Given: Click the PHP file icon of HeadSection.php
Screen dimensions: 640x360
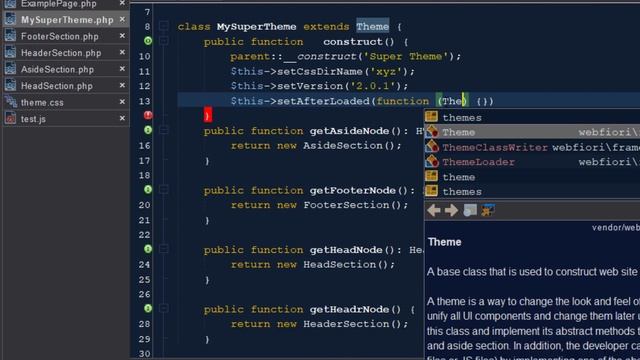Looking at the screenshot, I should 10,85.
